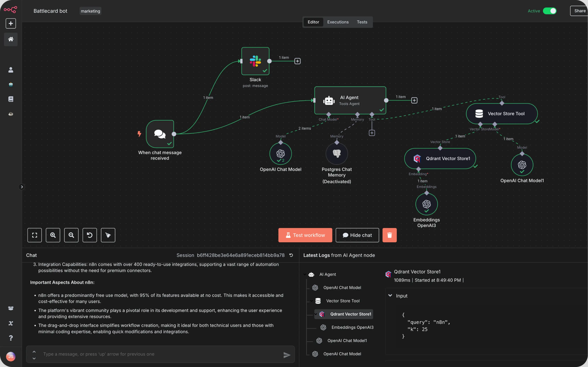Viewport: 588px width, 367px height.
Task: Send the chat message with arrow icon
Action: [x=286, y=355]
